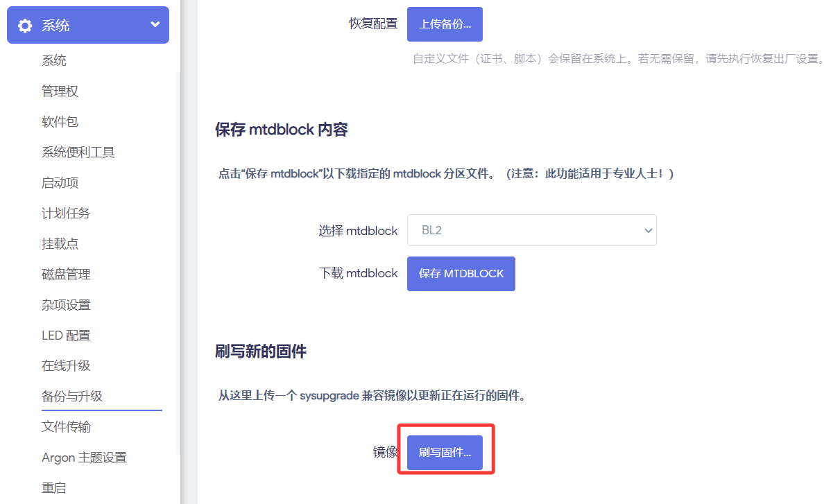Select LED 配置 menu entry
This screenshot has width=824, height=504.
pyautogui.click(x=66, y=336)
